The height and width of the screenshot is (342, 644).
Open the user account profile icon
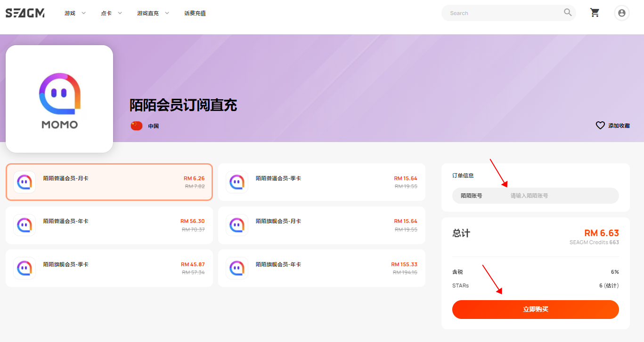point(622,13)
